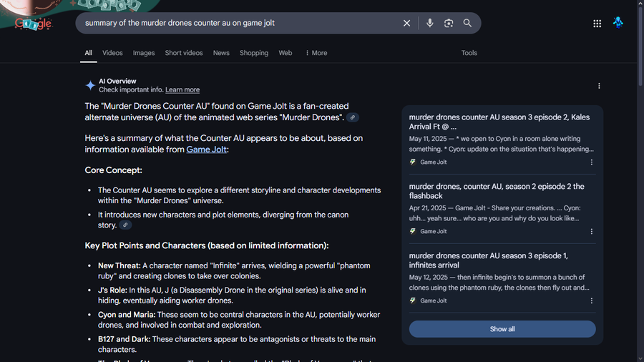
Task: Switch to the Shopping tab
Action: (254, 53)
